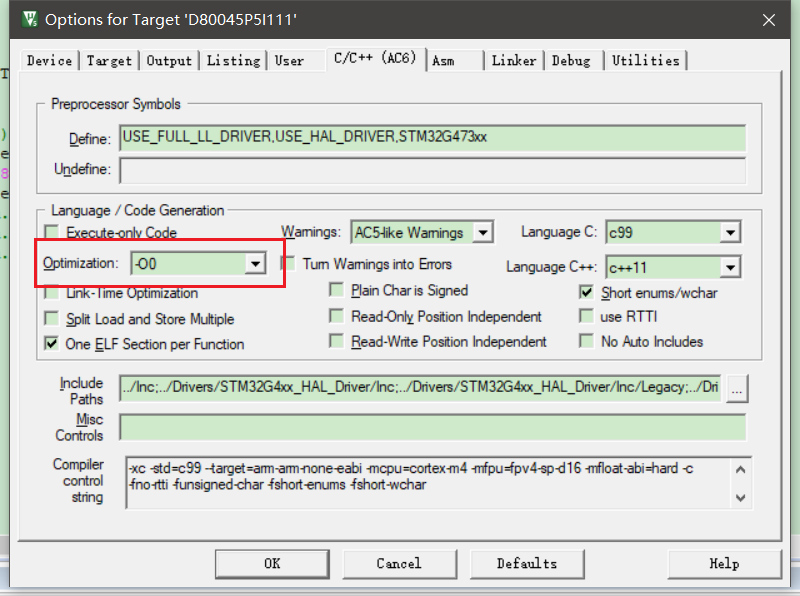Image resolution: width=800 pixels, height=596 pixels.
Task: Open the Warnings dropdown
Action: (483, 231)
